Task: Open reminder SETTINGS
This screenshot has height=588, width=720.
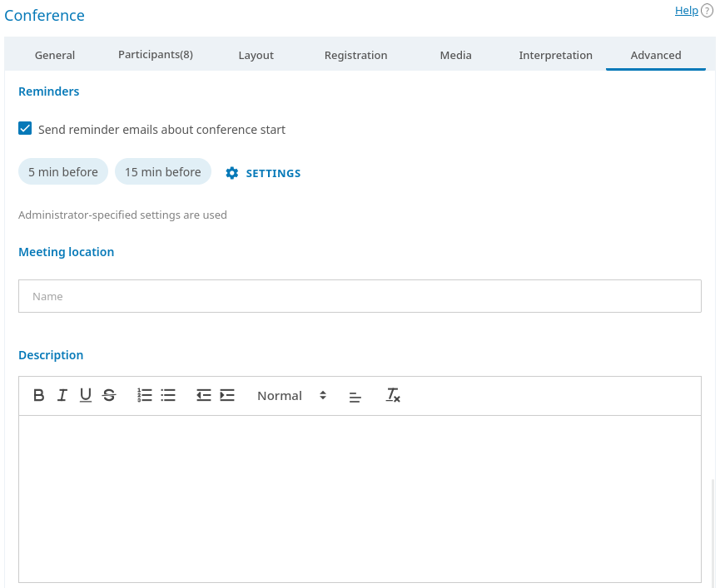Action: tap(263, 173)
